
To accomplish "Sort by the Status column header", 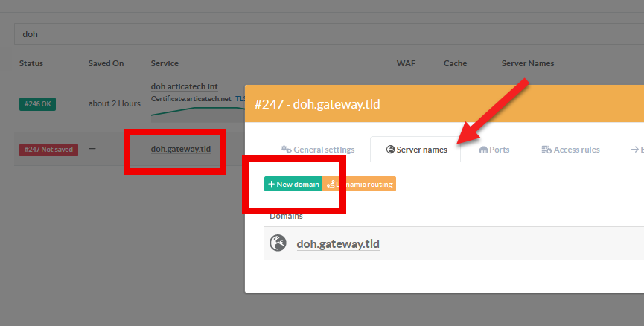I will [31, 63].
